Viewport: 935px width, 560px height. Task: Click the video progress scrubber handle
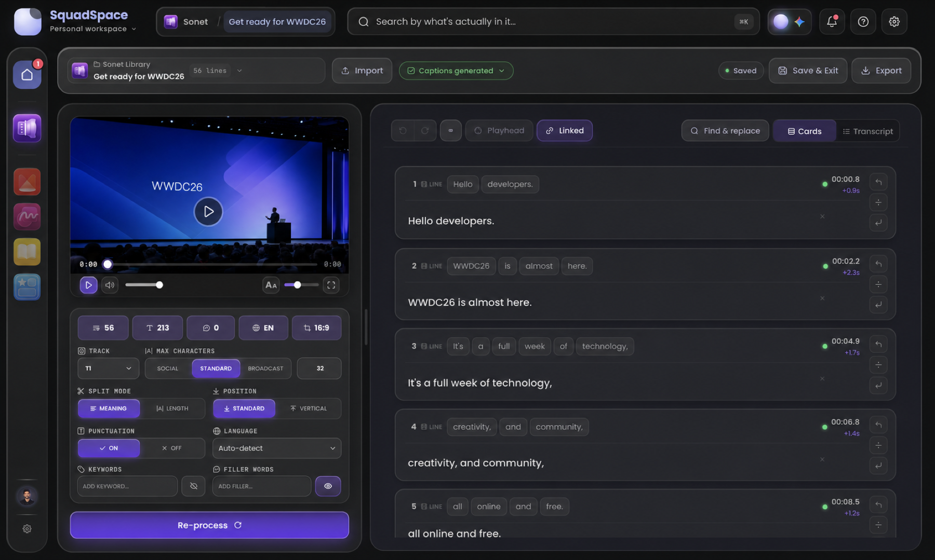pos(108,264)
